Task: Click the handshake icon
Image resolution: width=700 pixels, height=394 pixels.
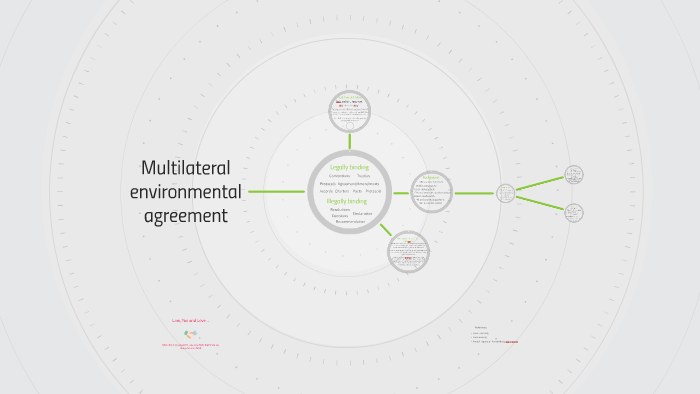Action: pos(191,334)
